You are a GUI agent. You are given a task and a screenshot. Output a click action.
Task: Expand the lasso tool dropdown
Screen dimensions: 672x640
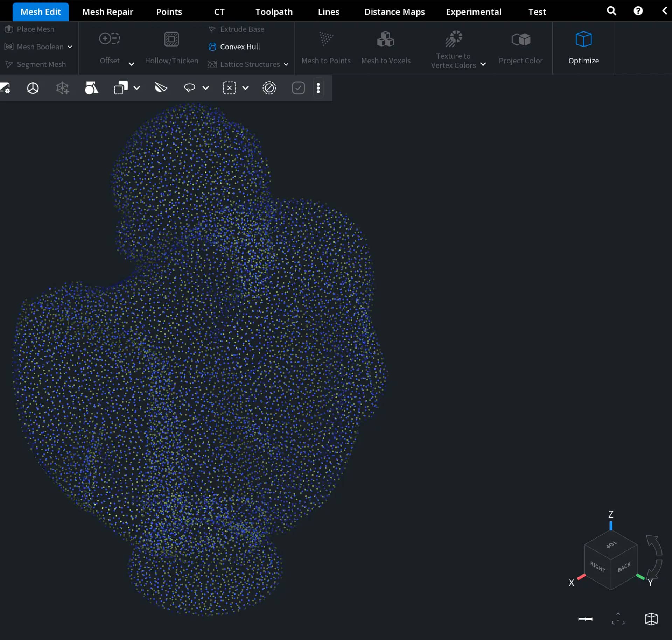pyautogui.click(x=206, y=88)
